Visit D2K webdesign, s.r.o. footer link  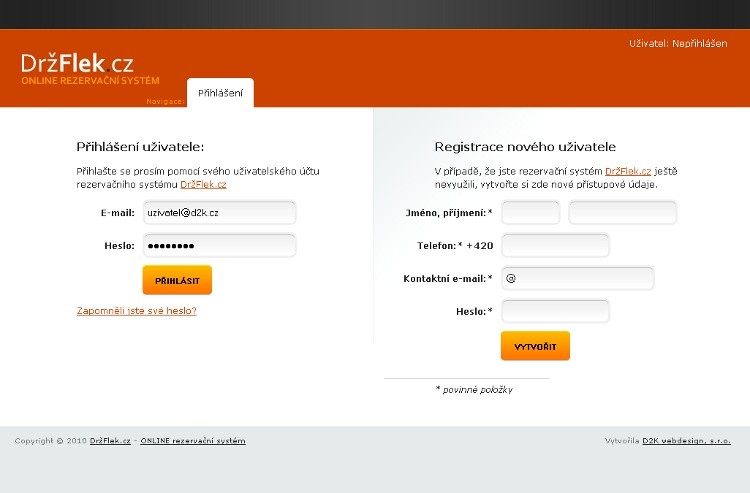(x=686, y=441)
